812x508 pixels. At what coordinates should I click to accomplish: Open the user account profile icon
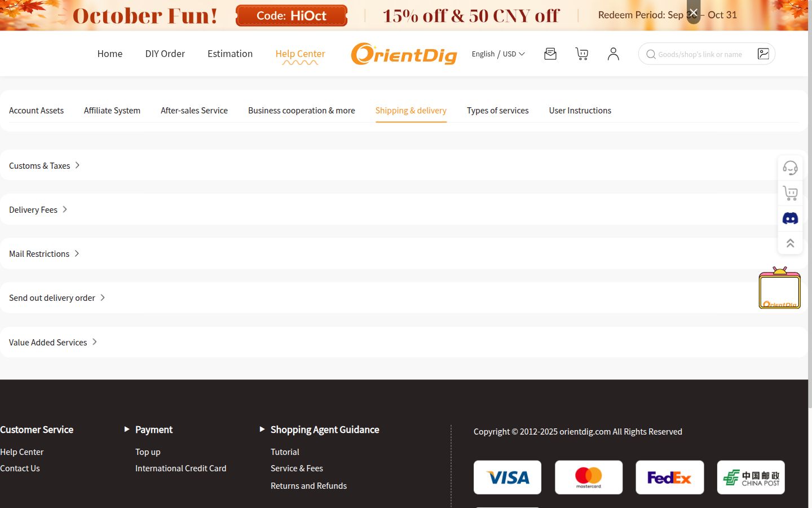click(x=614, y=54)
